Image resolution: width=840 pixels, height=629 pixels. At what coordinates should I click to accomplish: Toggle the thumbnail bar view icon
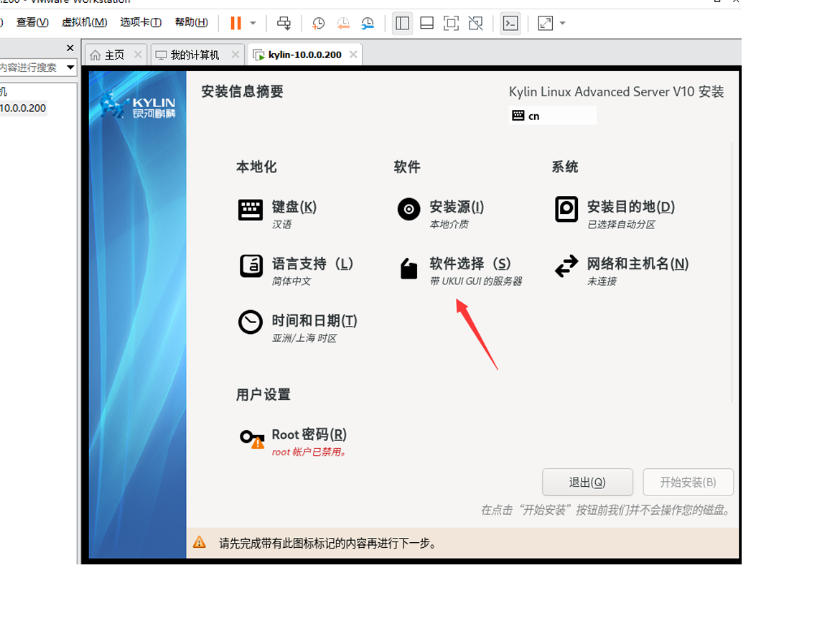(427, 23)
